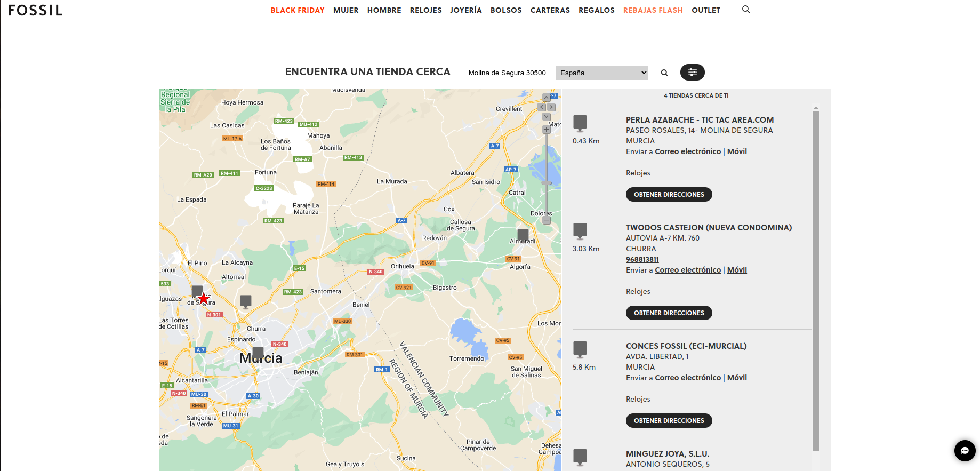The height and width of the screenshot is (471, 980).
Task: Open the RELOJES menu
Action: [426, 10]
